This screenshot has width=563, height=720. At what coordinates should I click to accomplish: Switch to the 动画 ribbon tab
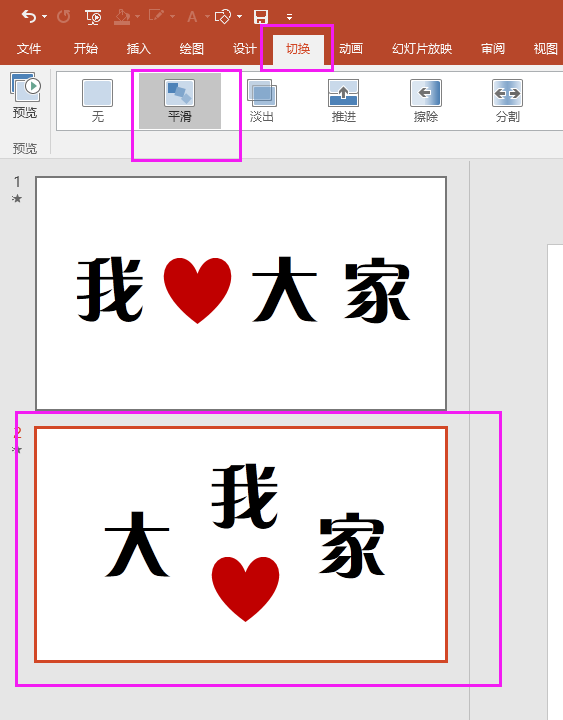(351, 49)
